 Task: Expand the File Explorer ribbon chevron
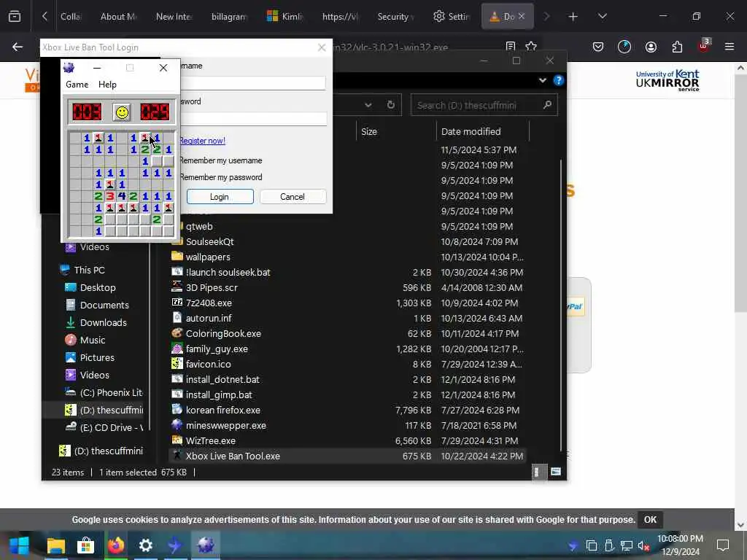pos(542,80)
